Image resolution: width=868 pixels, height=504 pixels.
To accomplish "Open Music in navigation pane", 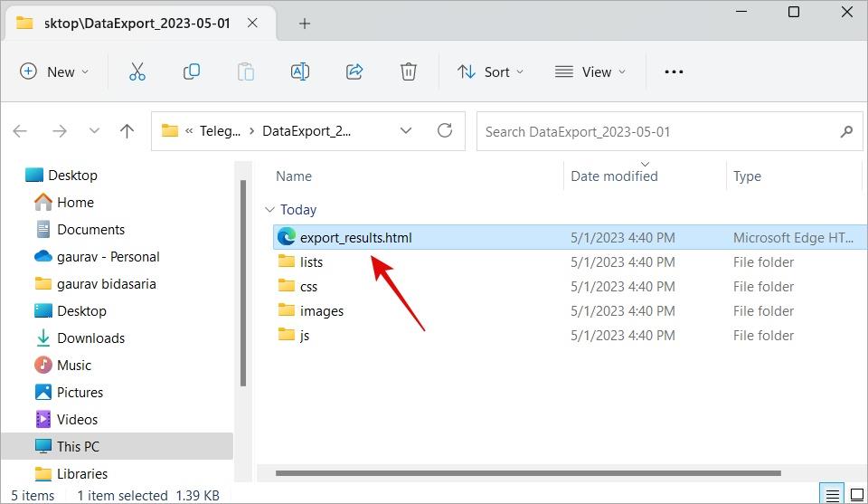I will pos(74,365).
